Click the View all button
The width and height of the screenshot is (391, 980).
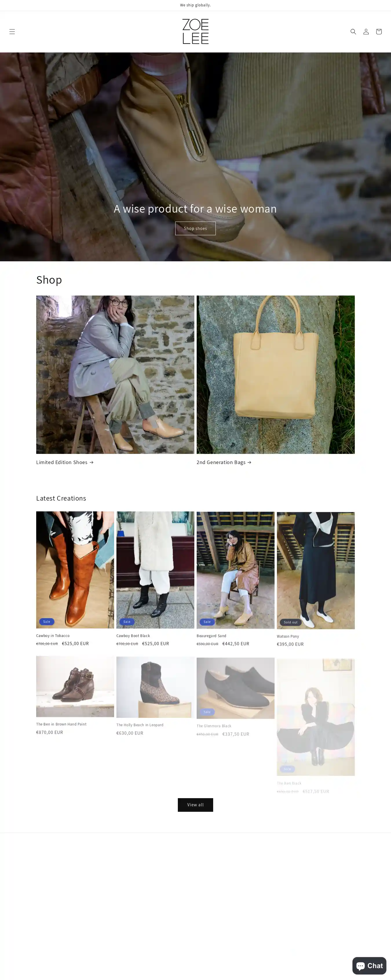click(x=195, y=805)
